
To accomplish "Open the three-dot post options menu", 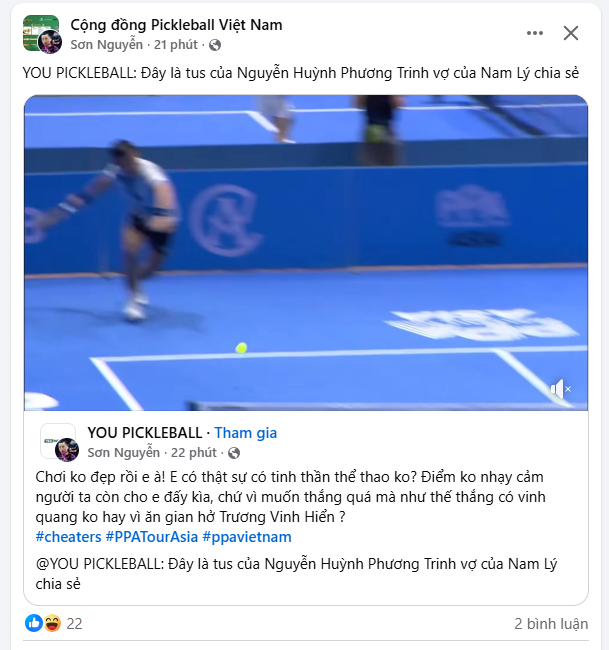I will point(535,33).
